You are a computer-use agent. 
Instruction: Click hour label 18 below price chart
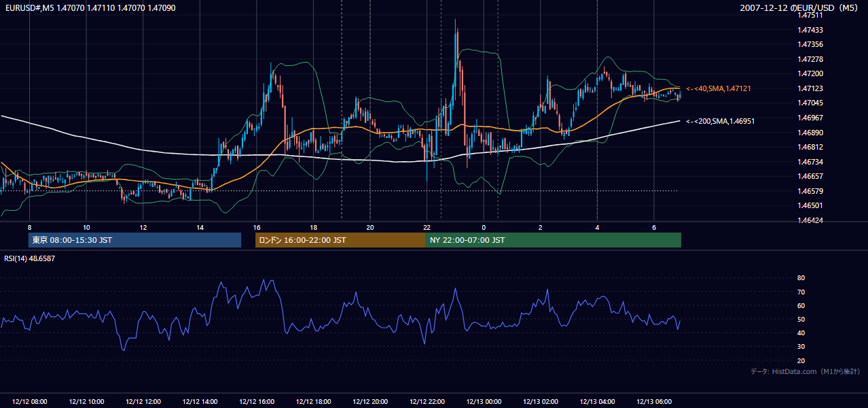(313, 227)
